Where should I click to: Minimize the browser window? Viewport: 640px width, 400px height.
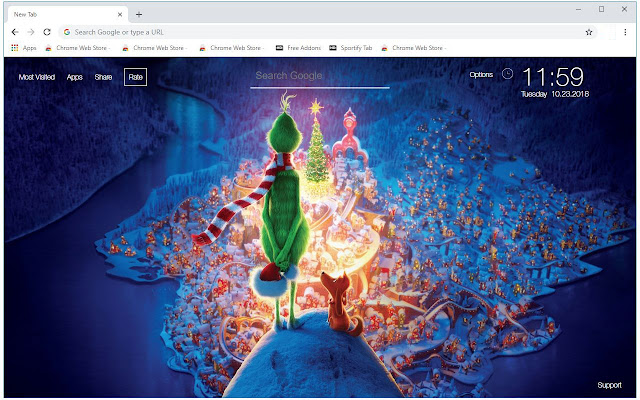click(x=578, y=9)
